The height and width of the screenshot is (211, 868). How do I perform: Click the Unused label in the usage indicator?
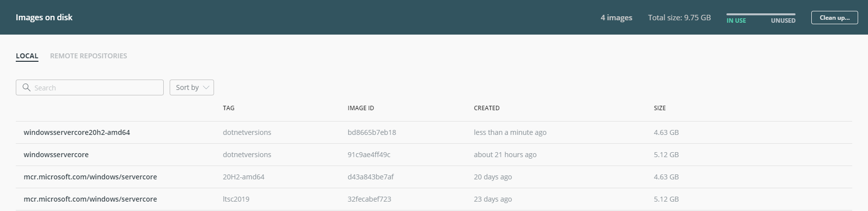click(x=783, y=20)
